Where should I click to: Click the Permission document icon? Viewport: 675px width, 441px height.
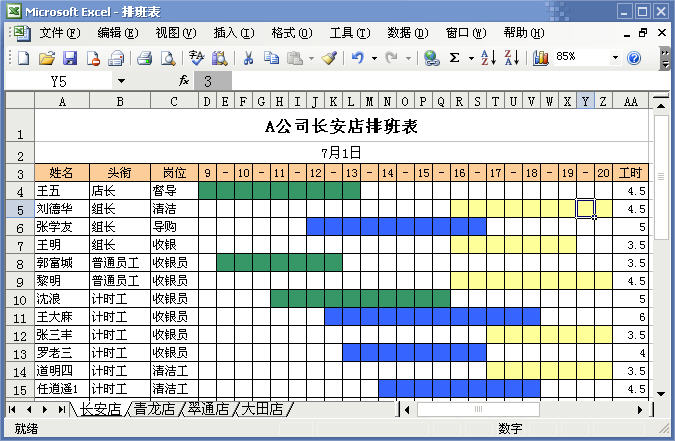pyautogui.click(x=93, y=58)
